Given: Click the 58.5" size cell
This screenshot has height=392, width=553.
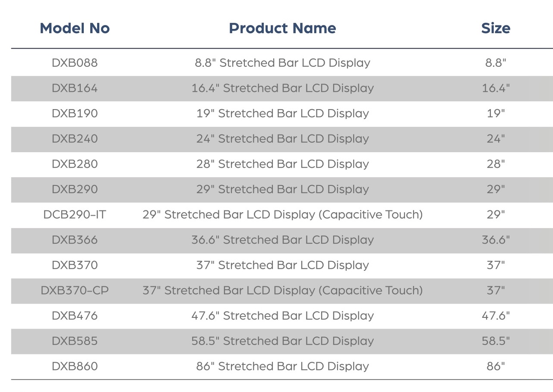Looking at the screenshot, I should pos(496,341).
